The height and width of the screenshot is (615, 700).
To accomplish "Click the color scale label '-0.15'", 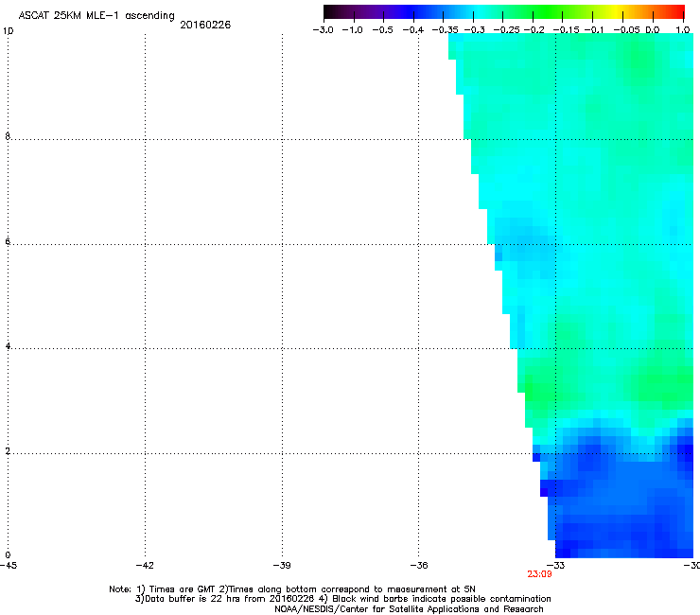I will (x=566, y=30).
